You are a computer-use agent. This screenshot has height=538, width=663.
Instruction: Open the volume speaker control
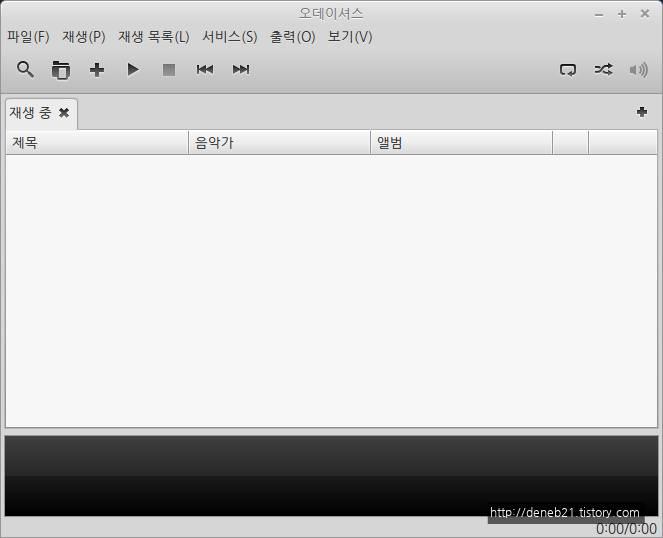click(638, 70)
